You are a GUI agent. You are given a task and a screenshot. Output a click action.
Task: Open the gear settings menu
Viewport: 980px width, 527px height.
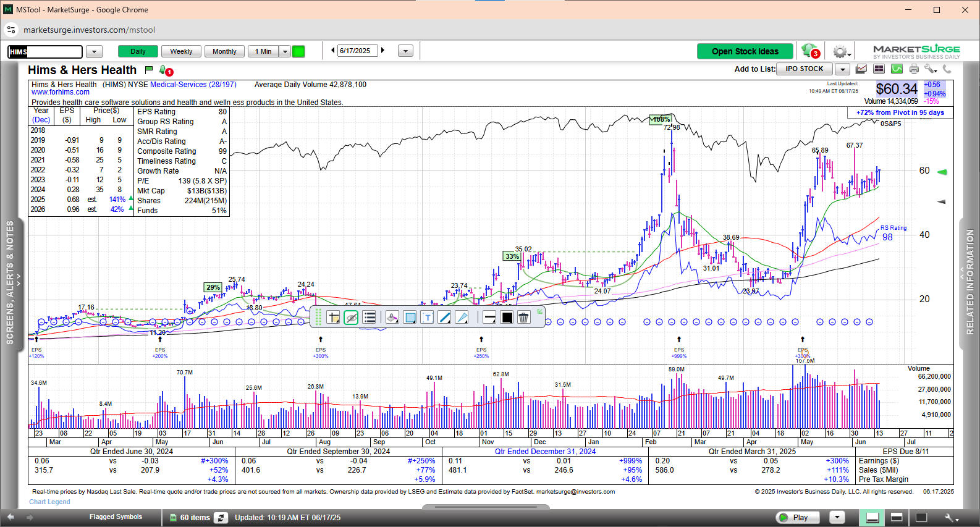click(841, 52)
